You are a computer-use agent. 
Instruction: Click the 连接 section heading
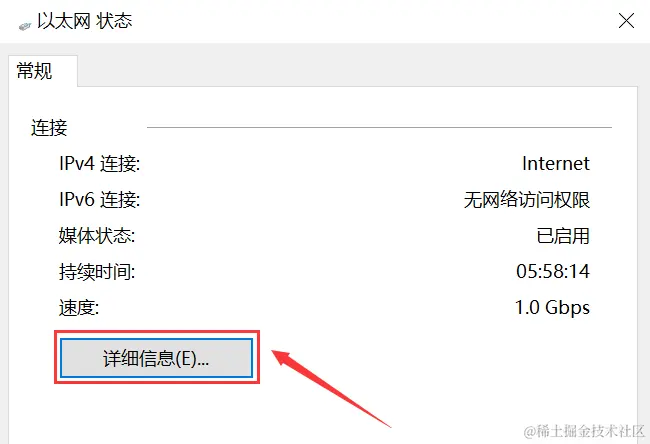pyautogui.click(x=49, y=127)
